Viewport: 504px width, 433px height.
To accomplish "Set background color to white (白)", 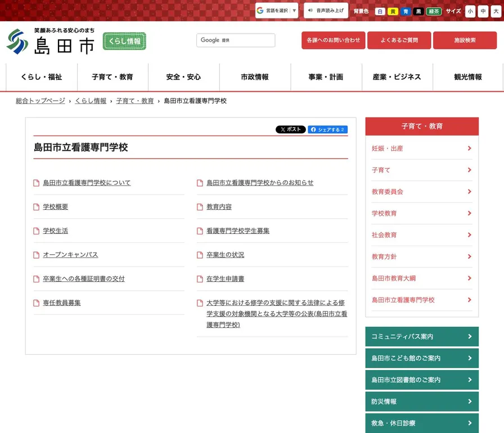I will point(380,12).
